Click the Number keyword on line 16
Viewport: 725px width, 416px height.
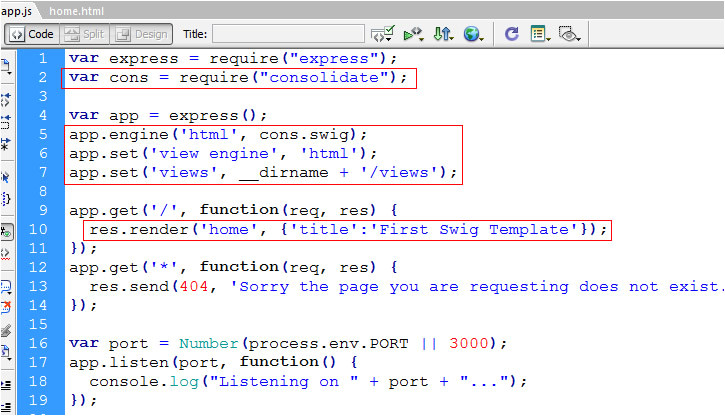[x=209, y=343]
